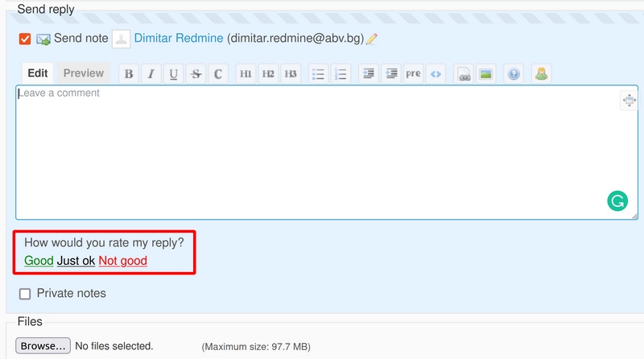
Task: Apply italic formatting to text
Action: click(151, 74)
